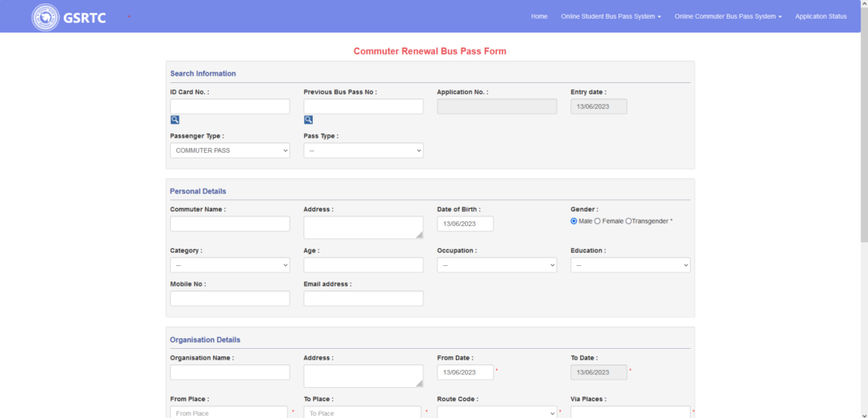Click search icon under ID Card No. field
Screen dimensions: 868x418
[175, 120]
